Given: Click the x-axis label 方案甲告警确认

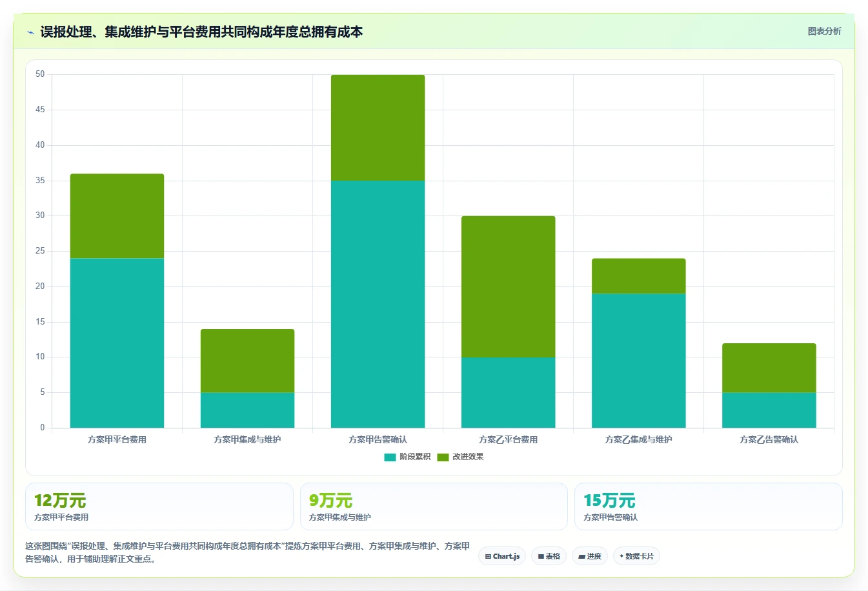Looking at the screenshot, I should point(378,439).
